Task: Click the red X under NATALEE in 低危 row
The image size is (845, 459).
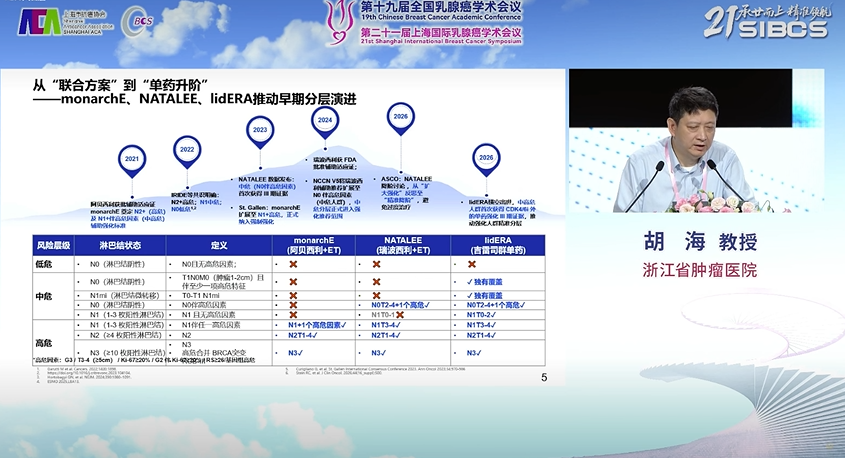Action: tap(377, 264)
